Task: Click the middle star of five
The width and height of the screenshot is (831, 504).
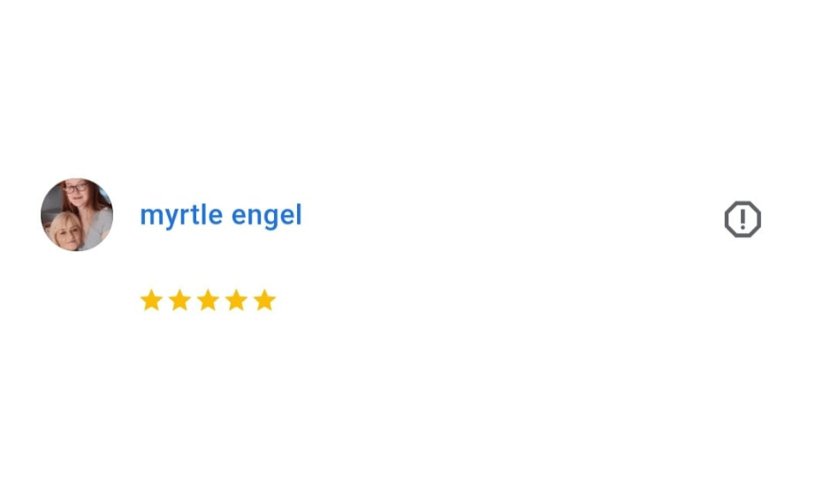Action: pos(208,301)
